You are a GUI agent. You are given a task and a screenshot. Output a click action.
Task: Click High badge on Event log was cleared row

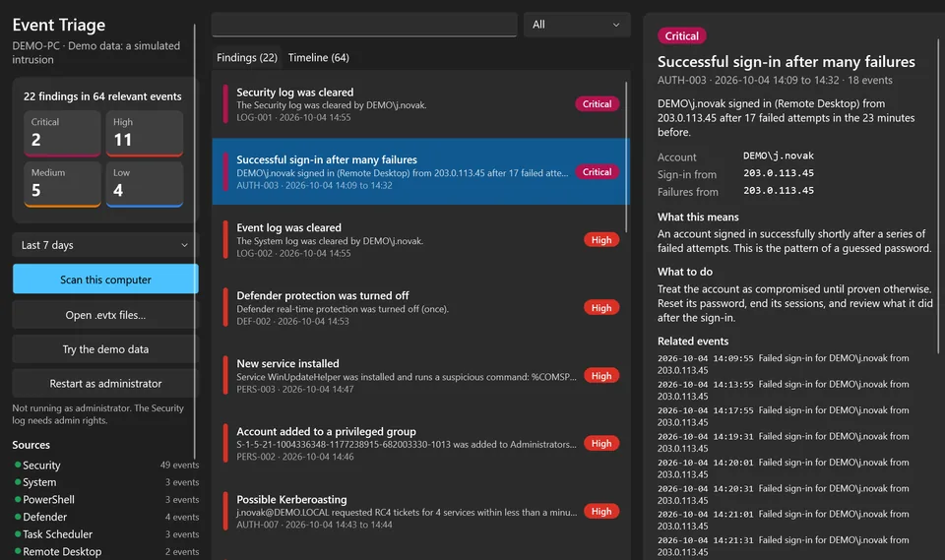(x=600, y=240)
